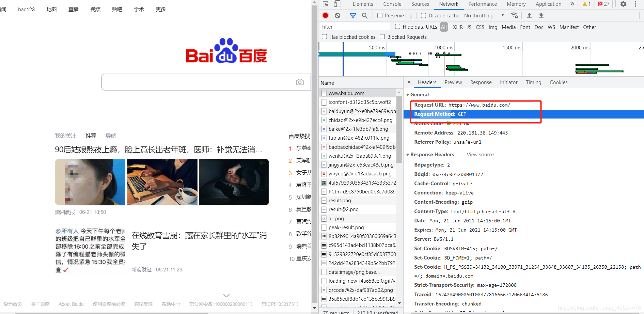Import HAR file with upload arrow
Screen dimensions: 644x314
529,15
